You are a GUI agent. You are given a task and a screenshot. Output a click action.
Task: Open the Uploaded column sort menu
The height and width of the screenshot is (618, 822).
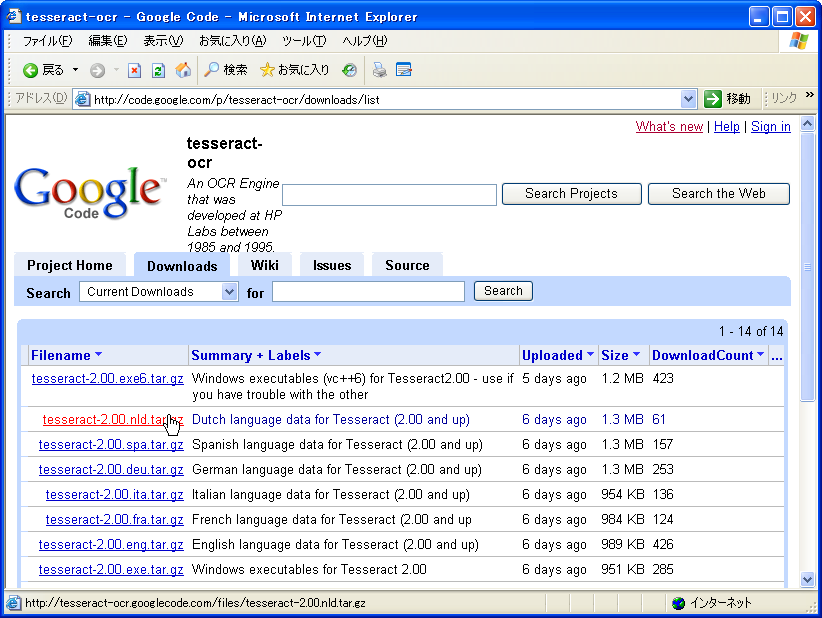click(590, 355)
